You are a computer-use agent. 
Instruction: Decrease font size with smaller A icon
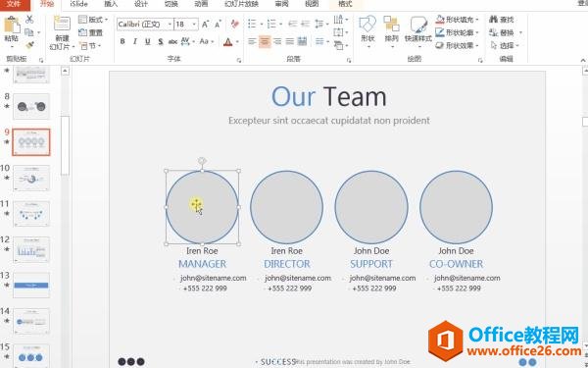tap(218, 25)
